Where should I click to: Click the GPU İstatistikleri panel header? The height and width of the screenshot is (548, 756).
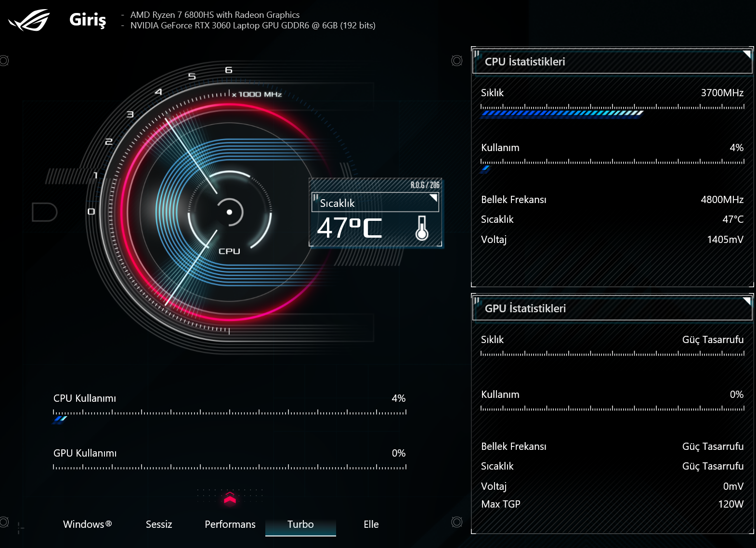(x=613, y=308)
